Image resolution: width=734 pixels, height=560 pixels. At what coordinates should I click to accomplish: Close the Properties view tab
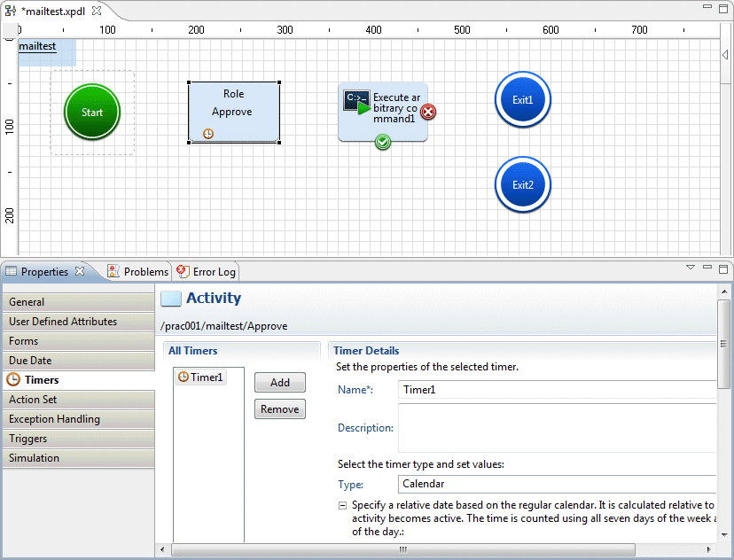coord(80,271)
